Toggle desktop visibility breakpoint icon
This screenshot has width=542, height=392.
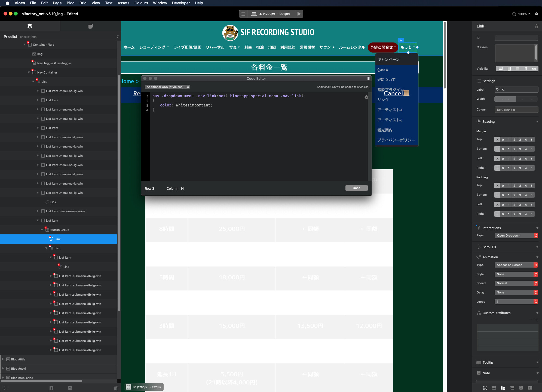500,69
